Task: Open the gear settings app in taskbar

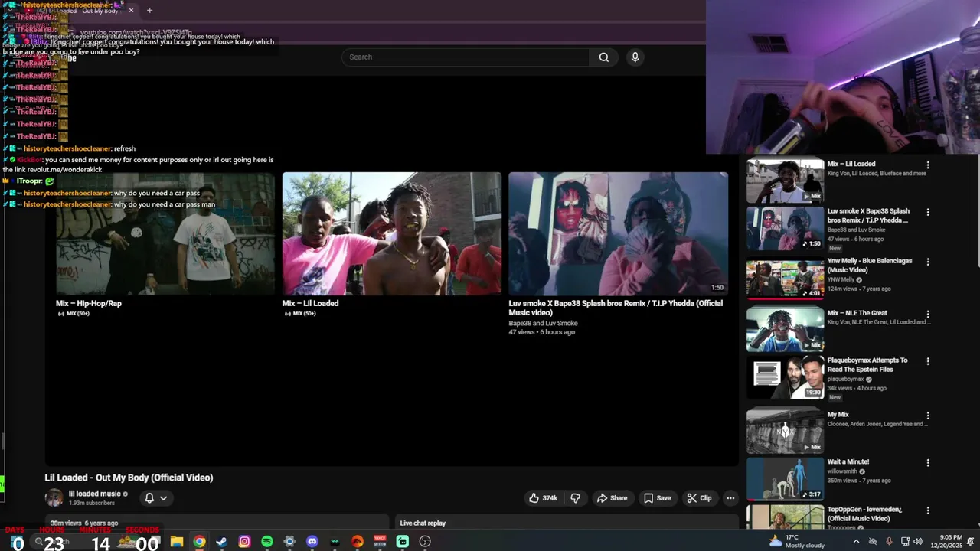Action: coord(289,542)
